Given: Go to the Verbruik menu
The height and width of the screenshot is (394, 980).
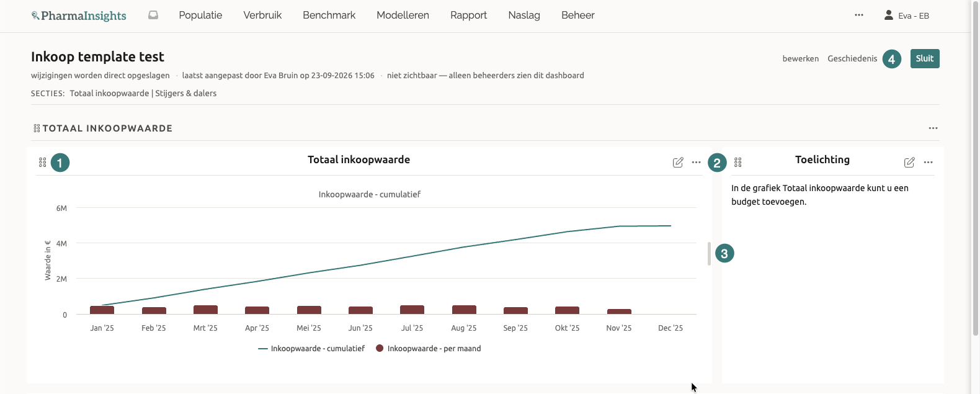Looking at the screenshot, I should 262,15.
